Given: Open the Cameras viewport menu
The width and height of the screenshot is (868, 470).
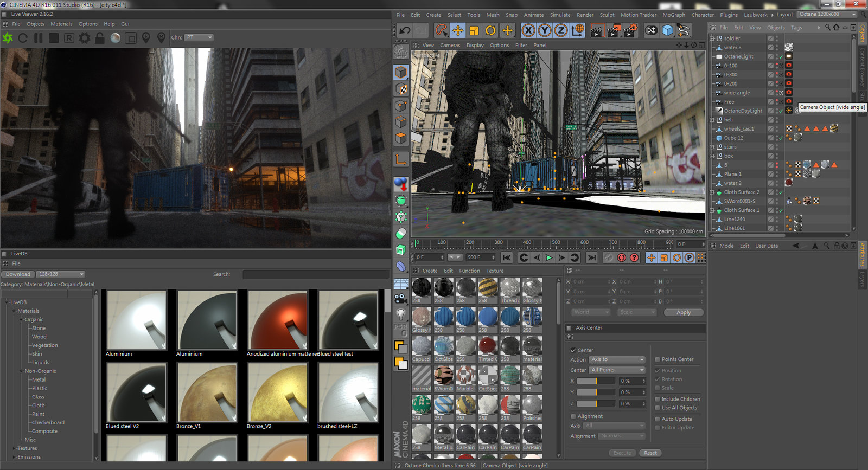Looking at the screenshot, I should point(450,46).
